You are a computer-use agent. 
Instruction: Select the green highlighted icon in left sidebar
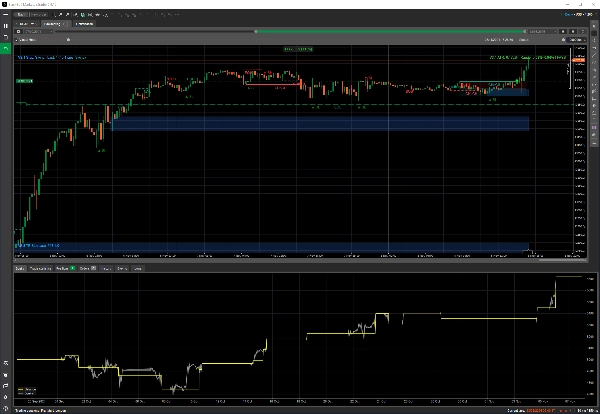pos(5,49)
